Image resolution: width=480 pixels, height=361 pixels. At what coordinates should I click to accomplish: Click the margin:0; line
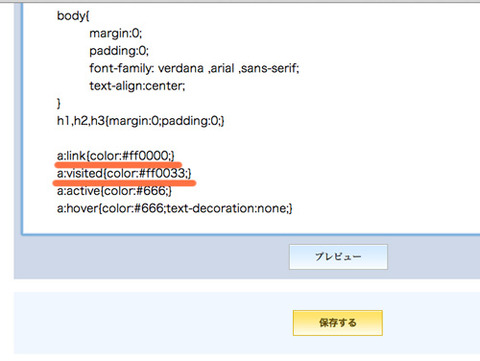tap(115, 33)
